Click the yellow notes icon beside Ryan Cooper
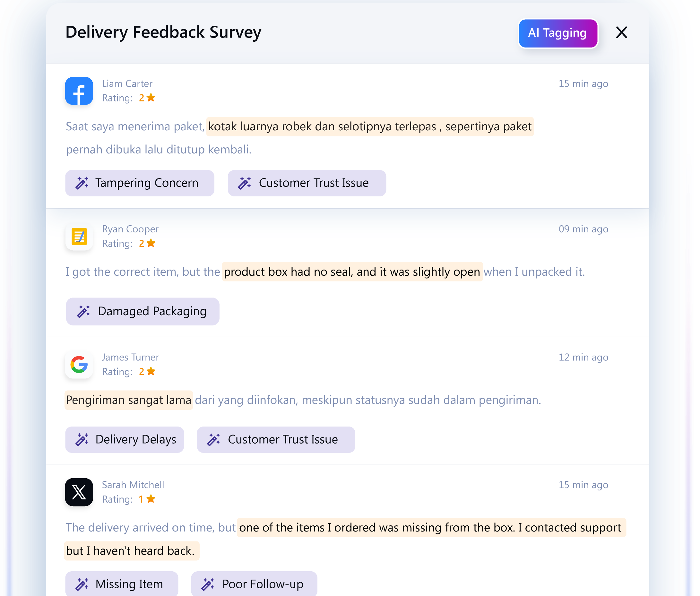Screen dimensions: 700x596 [x=79, y=237]
